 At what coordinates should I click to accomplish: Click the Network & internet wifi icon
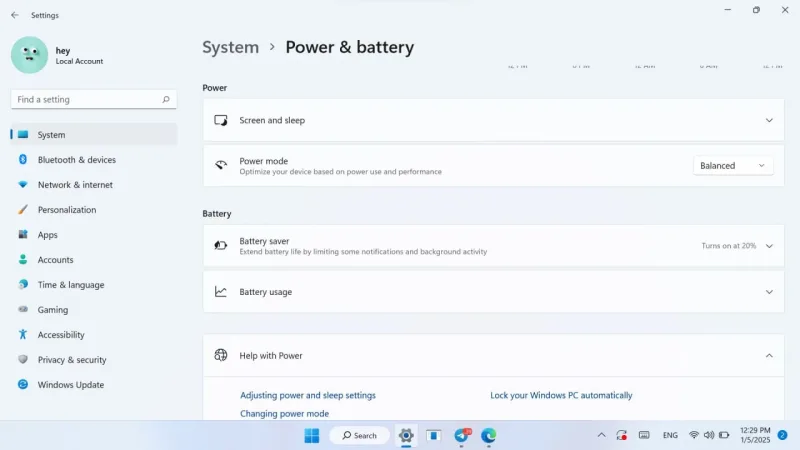click(23, 185)
